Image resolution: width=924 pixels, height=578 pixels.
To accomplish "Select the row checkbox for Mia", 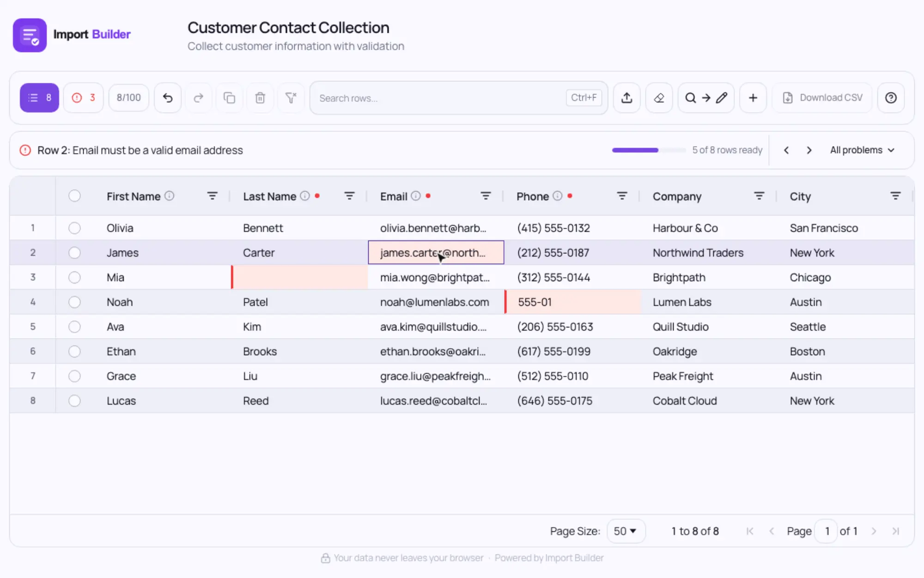I will coord(74,277).
